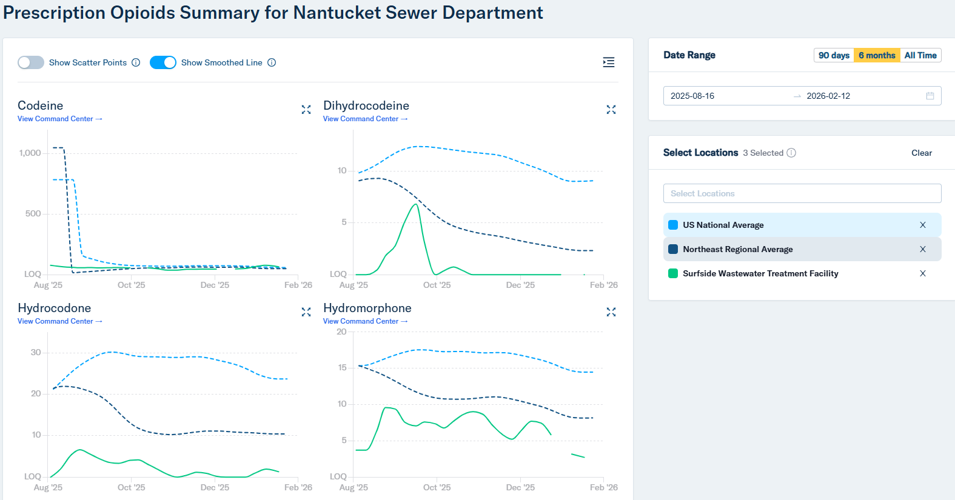This screenshot has height=500, width=955.
Task: Click info icon beside Show Smoothed Line
Action: 272,63
